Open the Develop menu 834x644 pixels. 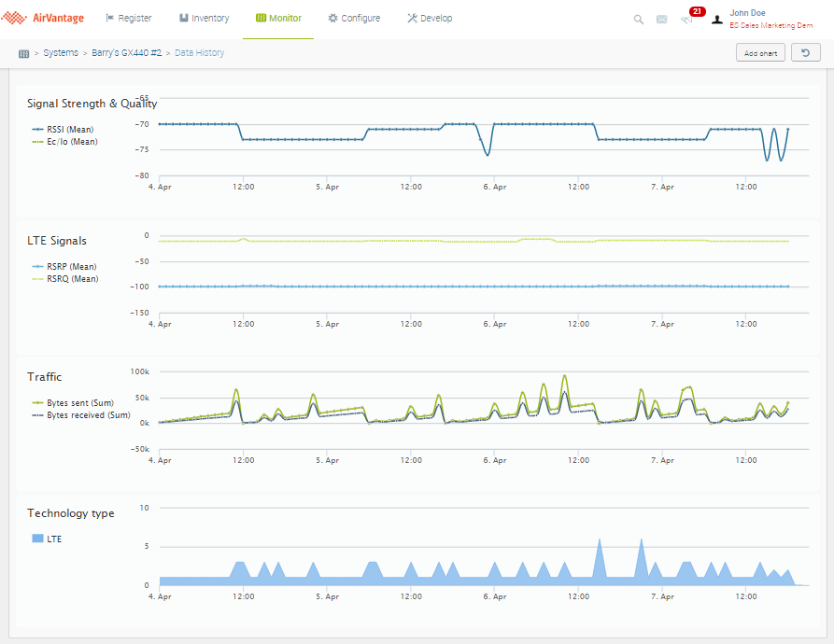click(x=430, y=19)
